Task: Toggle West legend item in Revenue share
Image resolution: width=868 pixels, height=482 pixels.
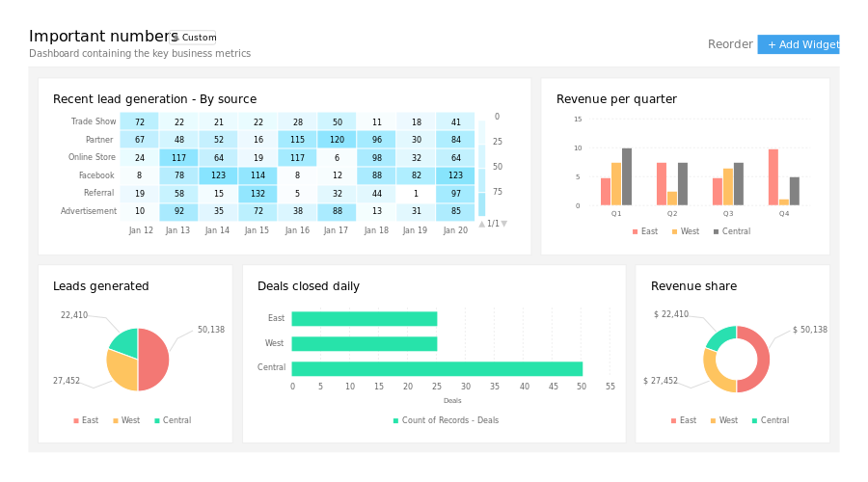Action: click(724, 420)
